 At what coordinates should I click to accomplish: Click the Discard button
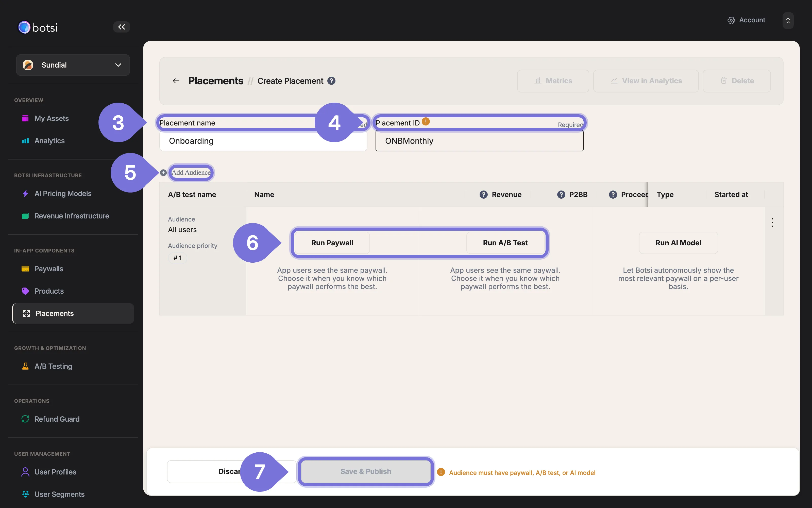pyautogui.click(x=231, y=472)
